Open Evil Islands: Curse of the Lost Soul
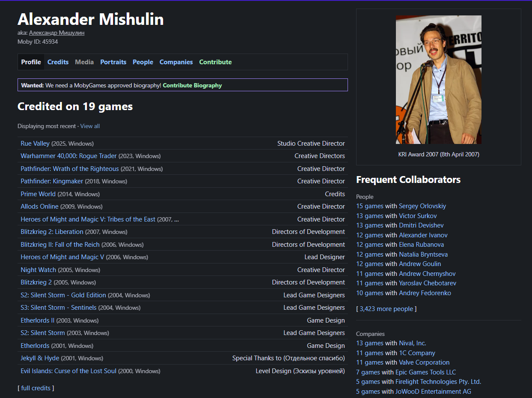Screen dimensions: 532x398 (x=68, y=371)
